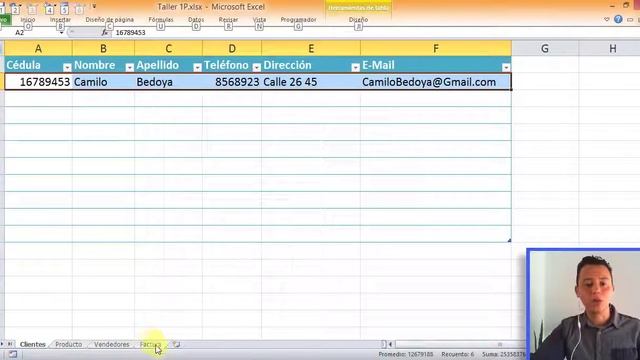
Task: Open the Nombre column filter dropdown
Action: coord(129,67)
